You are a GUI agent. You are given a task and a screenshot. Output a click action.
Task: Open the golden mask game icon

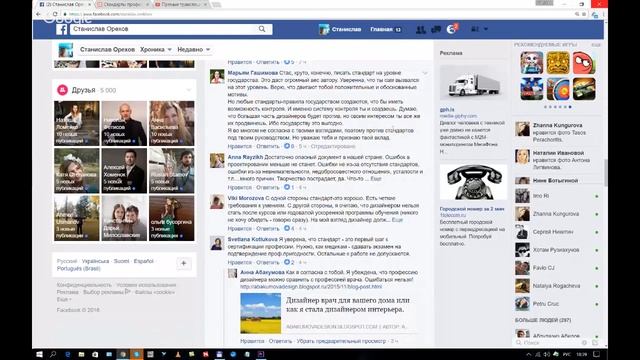click(558, 63)
